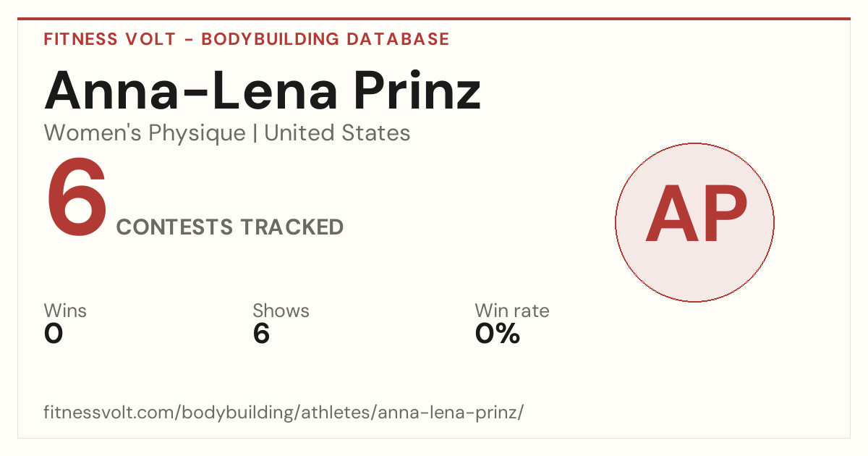The width and height of the screenshot is (868, 456).
Task: Click the Fitness Volt header text
Action: [x=110, y=39]
